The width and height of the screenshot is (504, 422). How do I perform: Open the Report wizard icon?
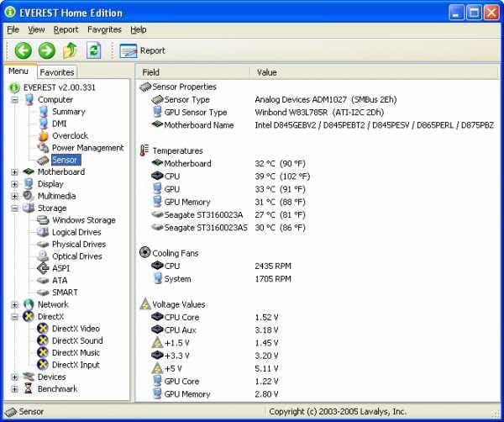coord(128,50)
